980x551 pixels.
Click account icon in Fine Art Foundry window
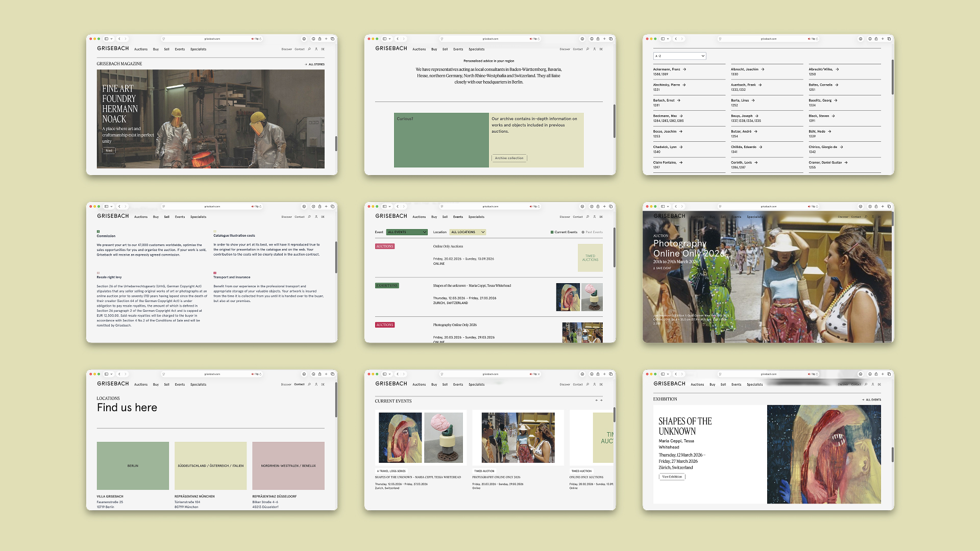(316, 49)
